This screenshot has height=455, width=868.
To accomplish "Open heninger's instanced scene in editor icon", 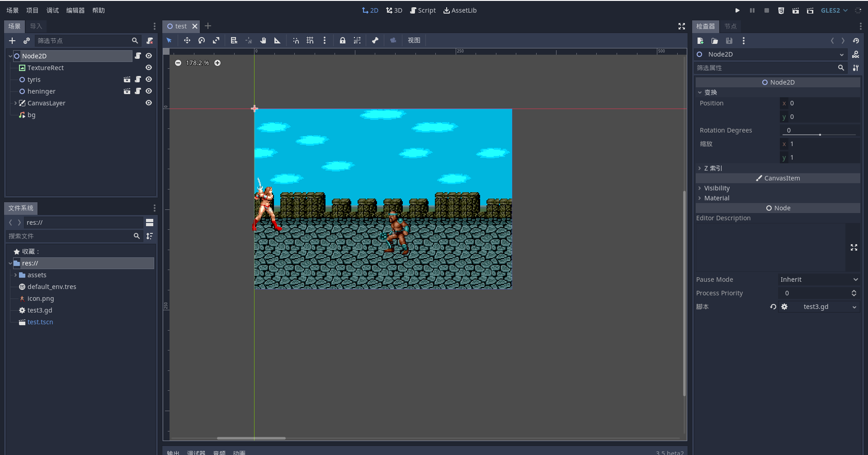I will (127, 91).
